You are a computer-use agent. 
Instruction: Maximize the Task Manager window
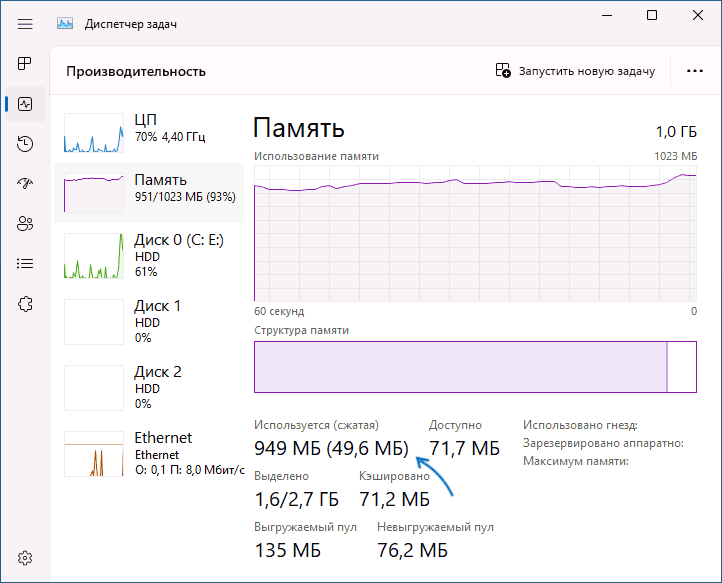[x=652, y=15]
